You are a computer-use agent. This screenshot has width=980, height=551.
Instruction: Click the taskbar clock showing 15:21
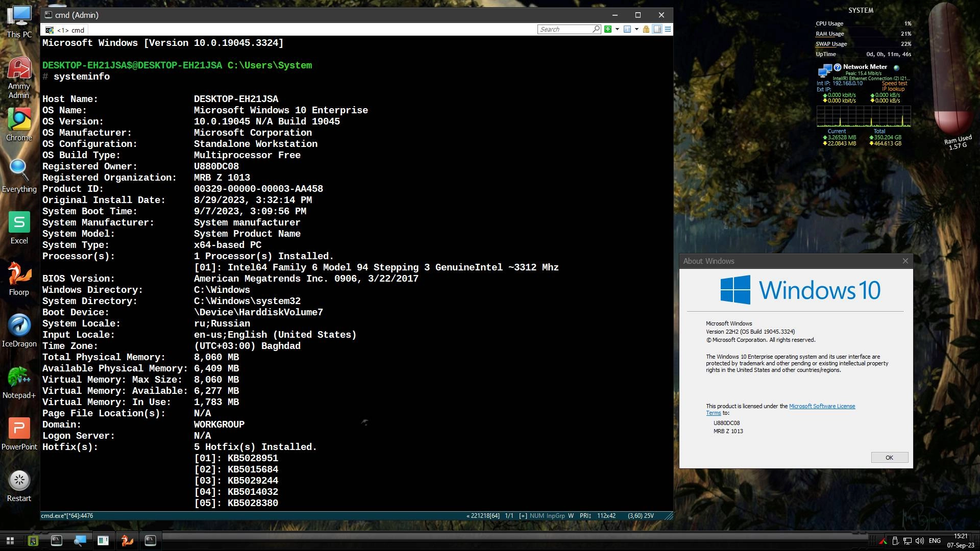[x=961, y=541]
